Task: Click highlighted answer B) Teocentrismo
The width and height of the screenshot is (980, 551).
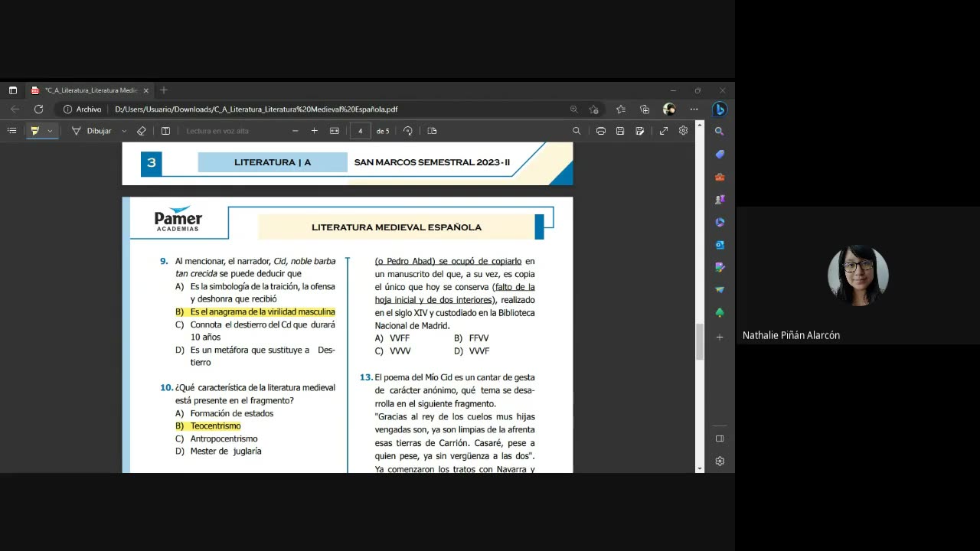Action: point(208,426)
